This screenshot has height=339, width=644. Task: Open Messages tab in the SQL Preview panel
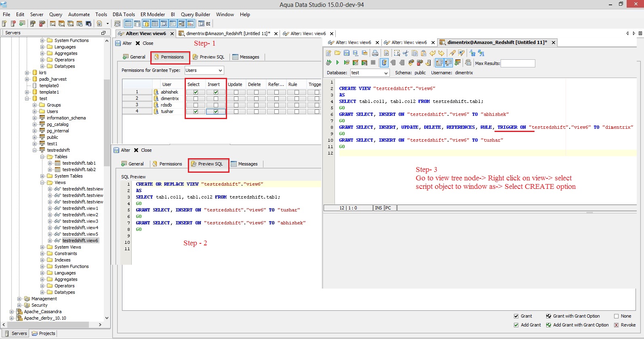tap(244, 164)
